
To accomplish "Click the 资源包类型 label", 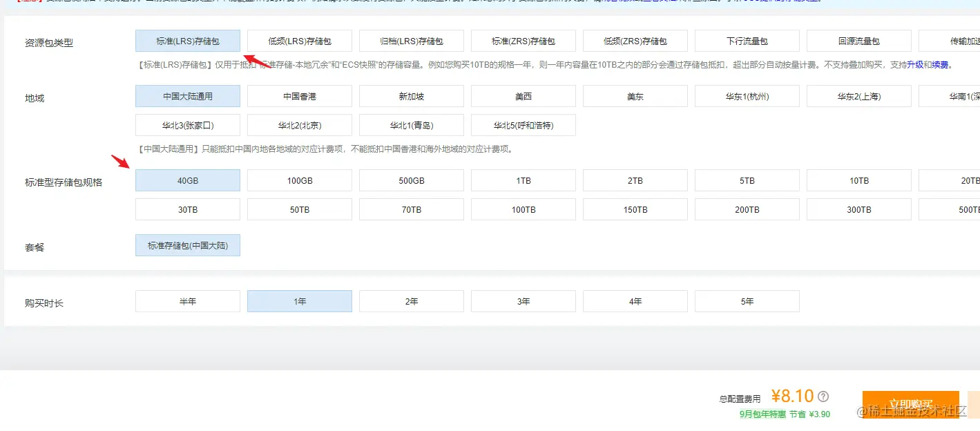I will (x=49, y=43).
